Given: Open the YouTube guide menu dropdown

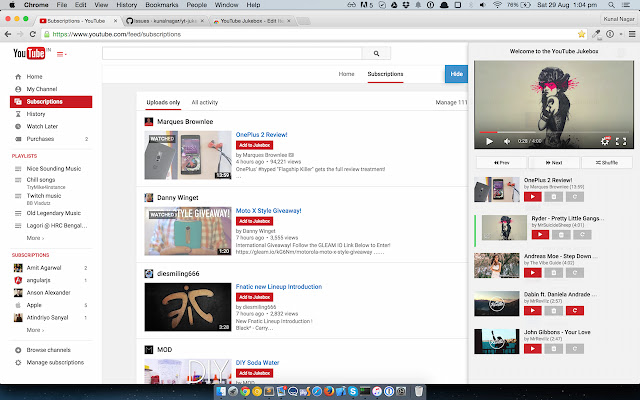Looking at the screenshot, I should pyautogui.click(x=61, y=54).
